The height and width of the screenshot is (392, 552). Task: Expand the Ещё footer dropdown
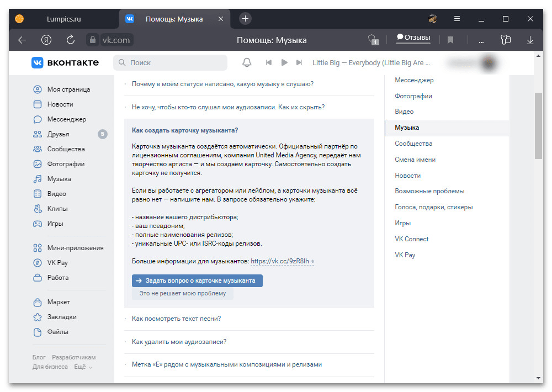point(83,367)
